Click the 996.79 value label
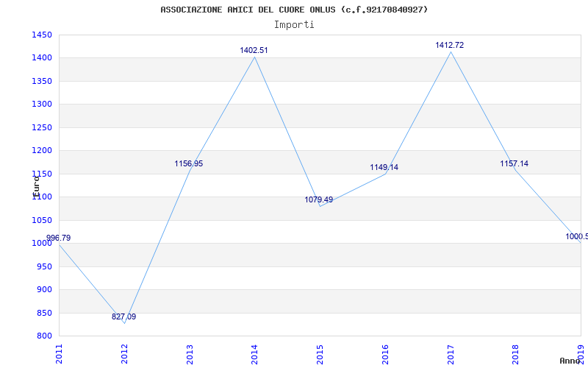The image size is (588, 368). (x=58, y=238)
